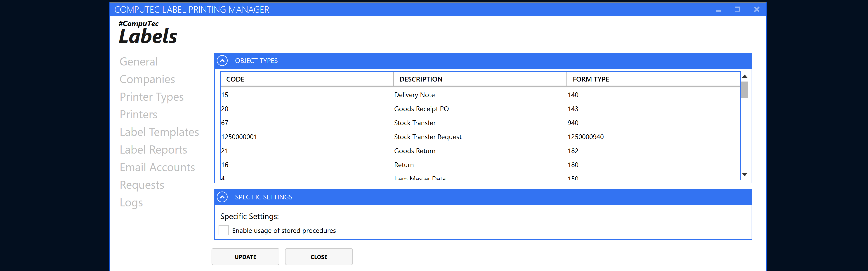Click the scroll up arrow of object types list

point(745,76)
